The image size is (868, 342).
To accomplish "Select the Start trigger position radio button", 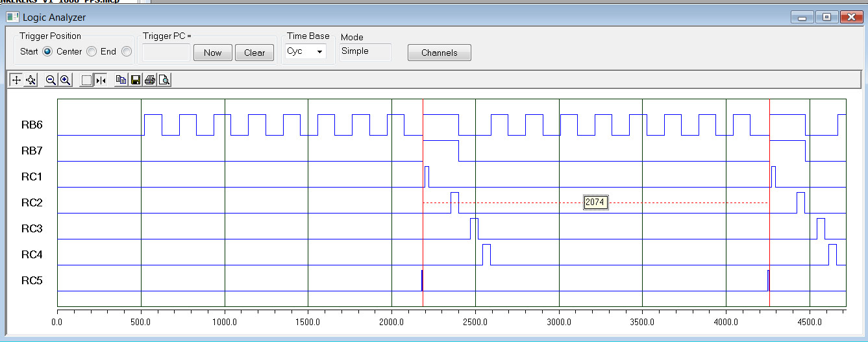I will [x=47, y=52].
